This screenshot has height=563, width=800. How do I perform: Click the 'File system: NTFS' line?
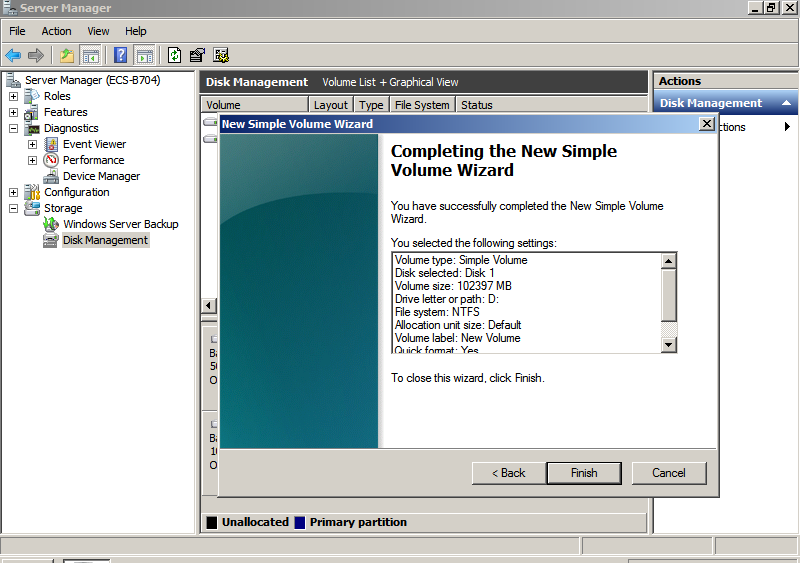pyautogui.click(x=437, y=312)
